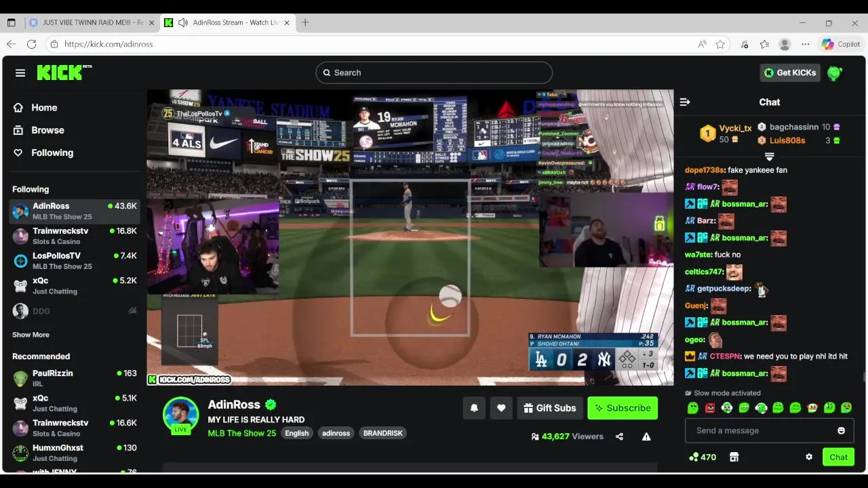
Task: Open Read aloud in the address bar
Action: click(x=702, y=44)
